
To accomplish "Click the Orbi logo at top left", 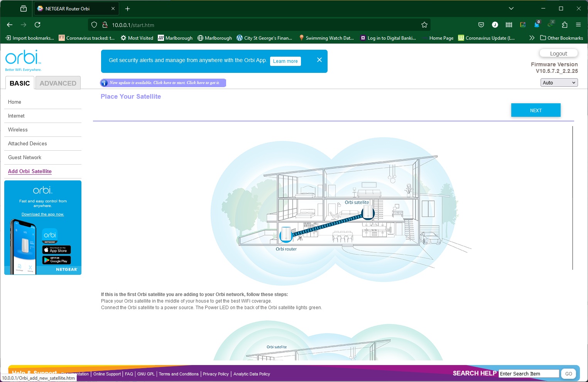I will click(x=23, y=61).
